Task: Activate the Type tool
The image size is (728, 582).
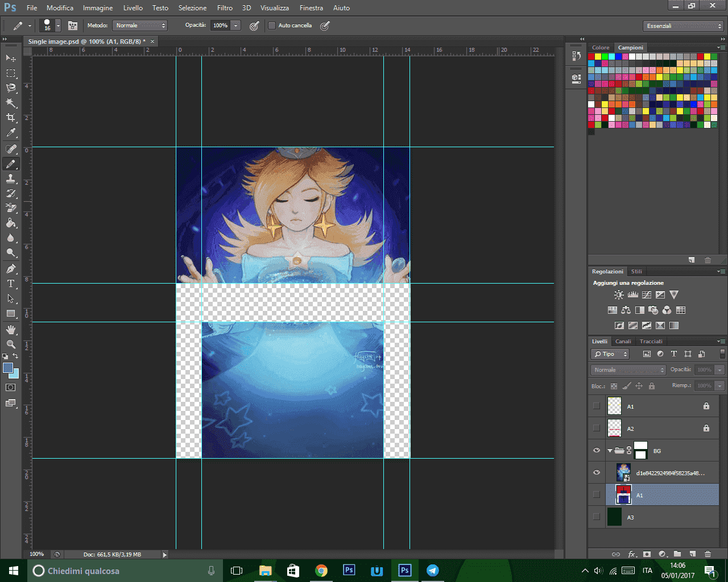Action: click(11, 284)
